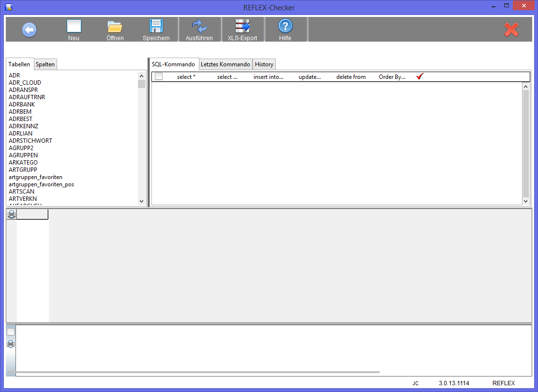
Task: Create a new query with Neu
Action: [x=74, y=30]
